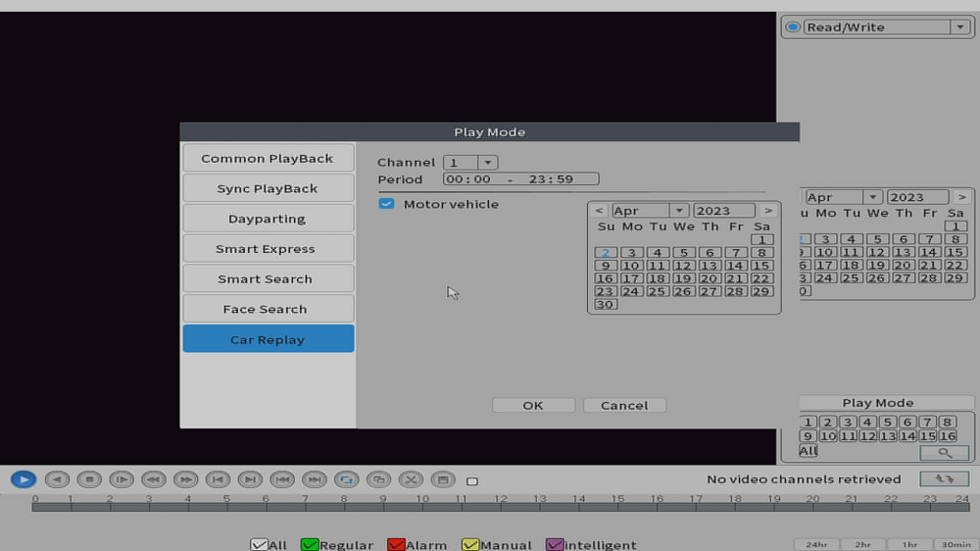Click the previous file button
The height and width of the screenshot is (551, 980).
coord(282,479)
